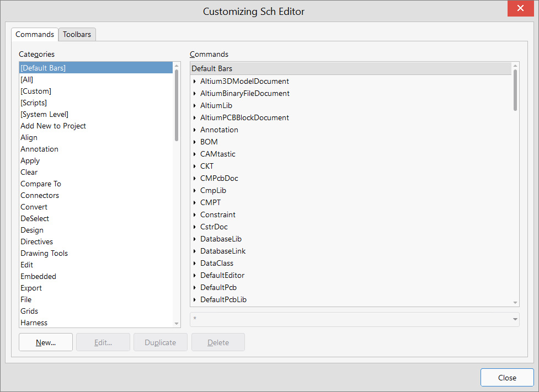Select the File category
This screenshot has width=539, height=392.
click(x=96, y=299)
